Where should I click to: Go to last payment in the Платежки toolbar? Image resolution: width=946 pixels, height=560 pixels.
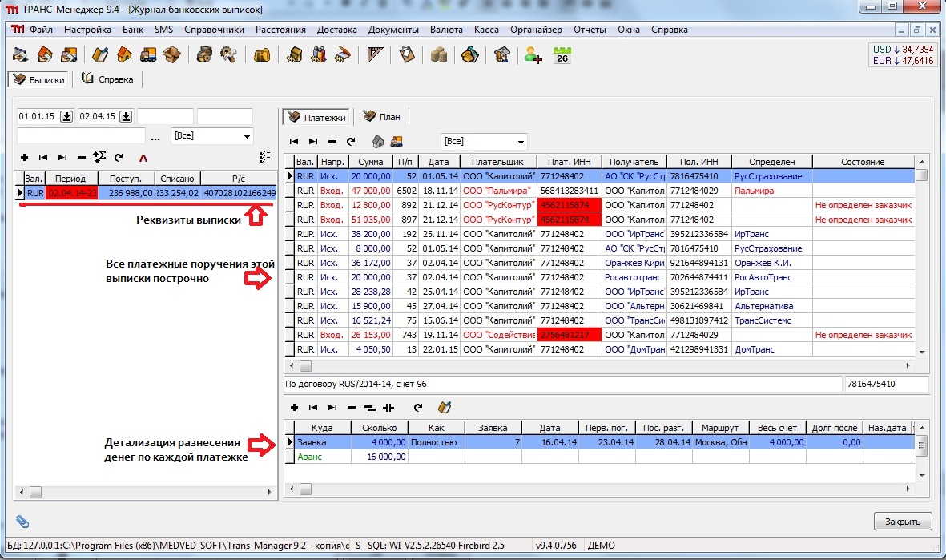(313, 141)
